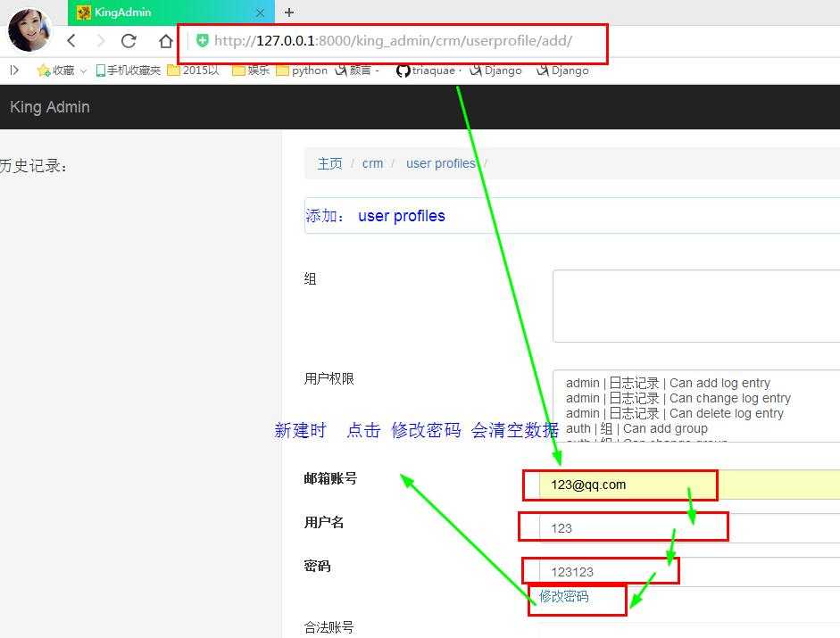Click the 密码 input containing 123123
The height and width of the screenshot is (638, 840).
click(x=689, y=572)
